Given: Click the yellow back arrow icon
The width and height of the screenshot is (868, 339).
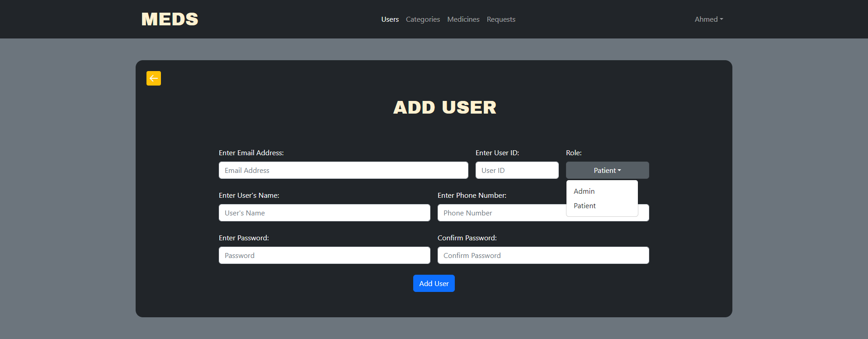Looking at the screenshot, I should click(154, 78).
